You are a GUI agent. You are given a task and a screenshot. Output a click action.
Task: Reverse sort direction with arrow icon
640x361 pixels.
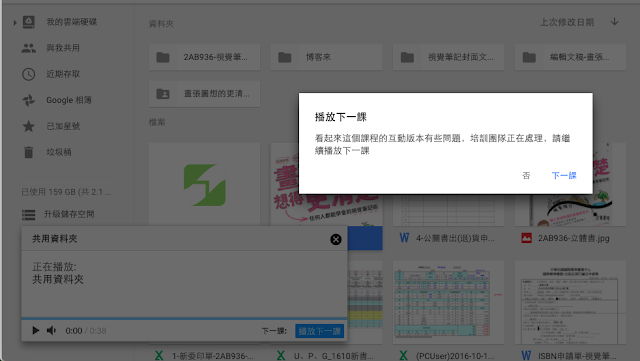(614, 22)
